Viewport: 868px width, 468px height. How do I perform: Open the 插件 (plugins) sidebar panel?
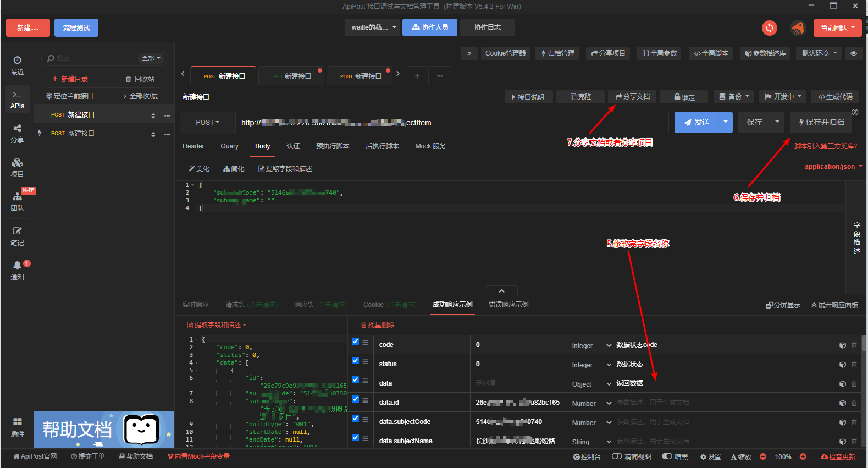click(x=17, y=427)
